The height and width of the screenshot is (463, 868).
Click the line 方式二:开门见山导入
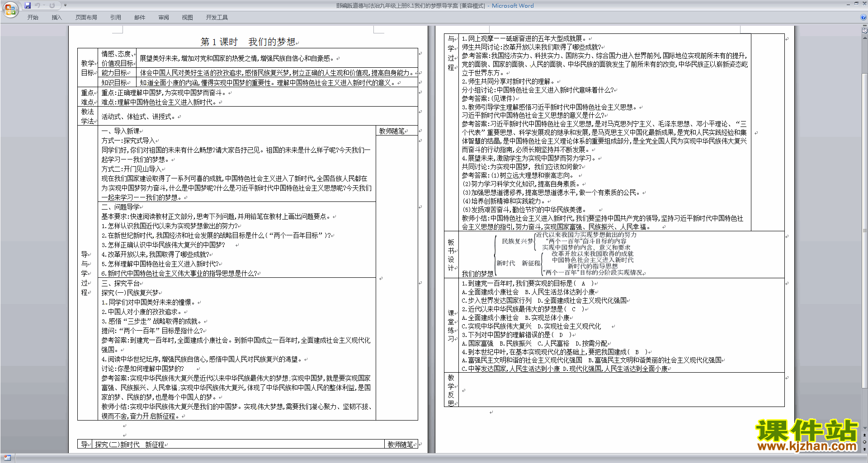click(132, 169)
